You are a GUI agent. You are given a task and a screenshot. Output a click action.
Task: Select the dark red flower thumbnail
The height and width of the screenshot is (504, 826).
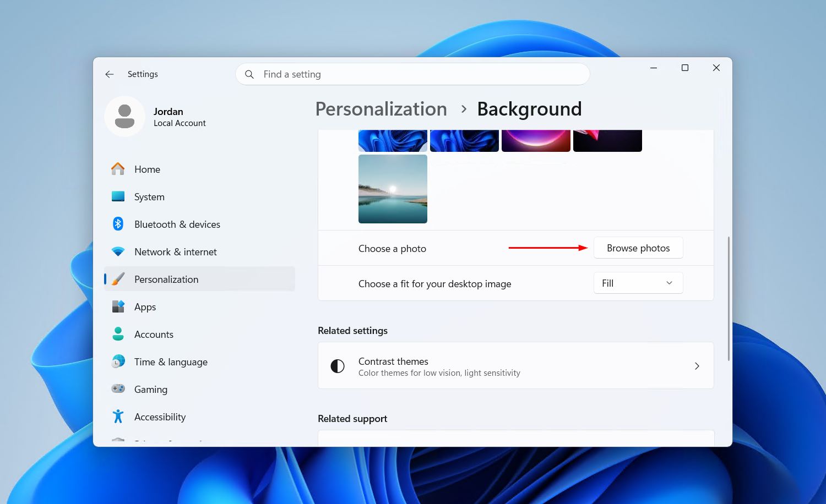(607, 141)
